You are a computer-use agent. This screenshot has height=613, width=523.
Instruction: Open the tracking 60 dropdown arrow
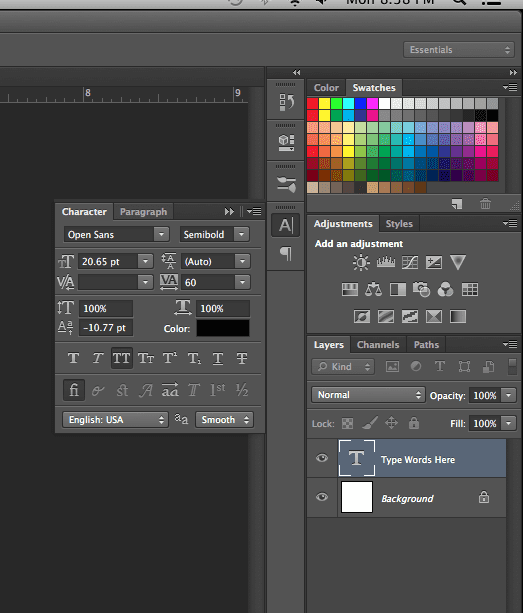(x=242, y=282)
